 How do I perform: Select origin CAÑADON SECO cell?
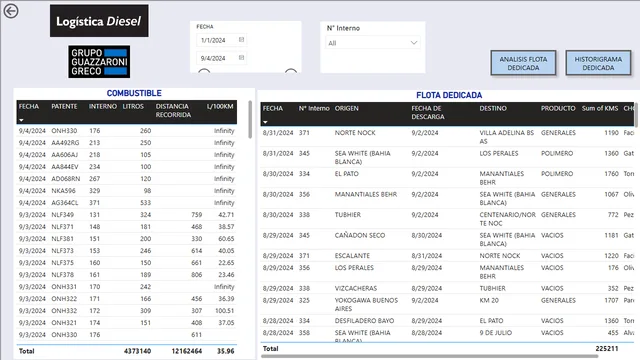click(x=360, y=236)
